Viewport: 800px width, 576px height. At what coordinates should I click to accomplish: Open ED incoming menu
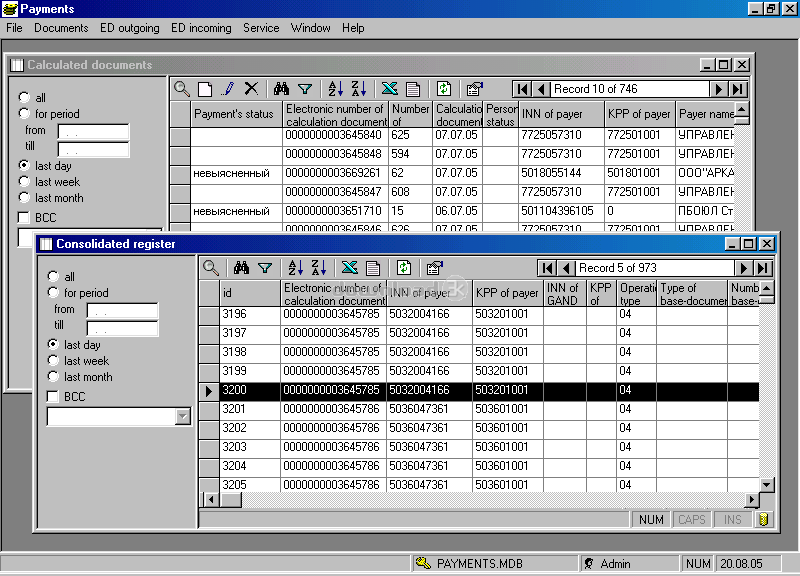pos(201,28)
